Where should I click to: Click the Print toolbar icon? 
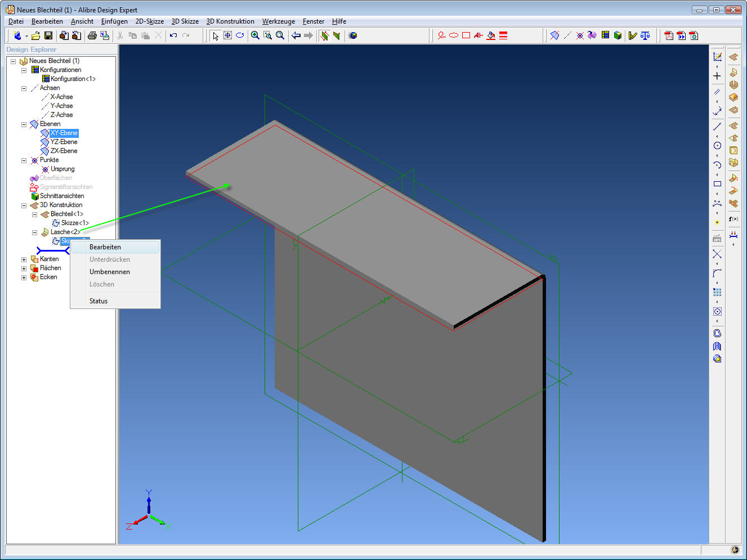click(92, 35)
